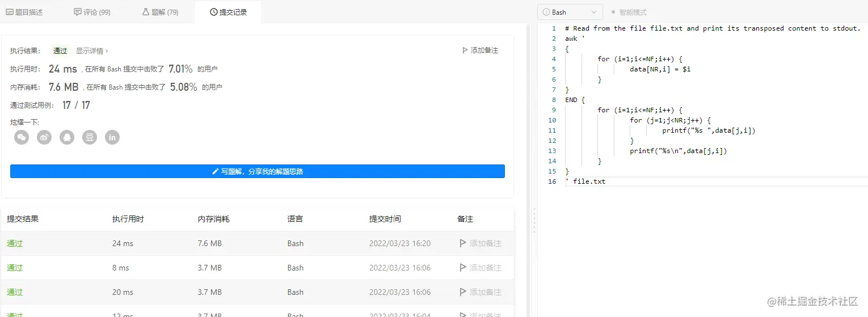This screenshot has width=868, height=317.
Task: Share via the Weibo icon
Action: click(x=44, y=137)
